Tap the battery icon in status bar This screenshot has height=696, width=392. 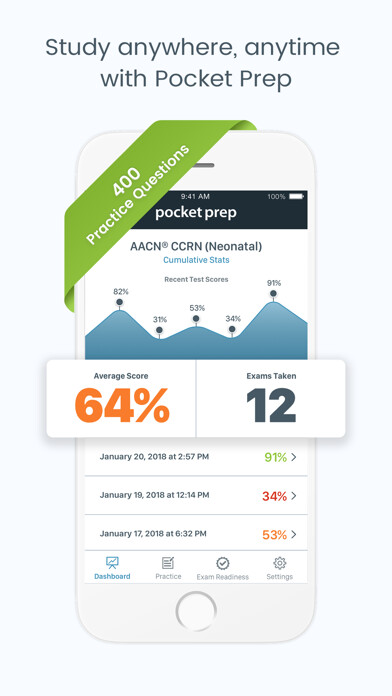click(296, 196)
